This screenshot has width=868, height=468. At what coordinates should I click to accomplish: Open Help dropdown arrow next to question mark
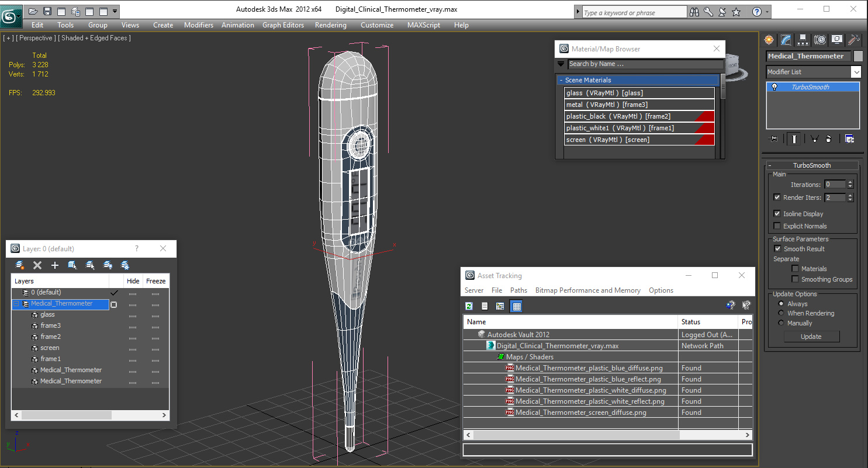point(767,12)
